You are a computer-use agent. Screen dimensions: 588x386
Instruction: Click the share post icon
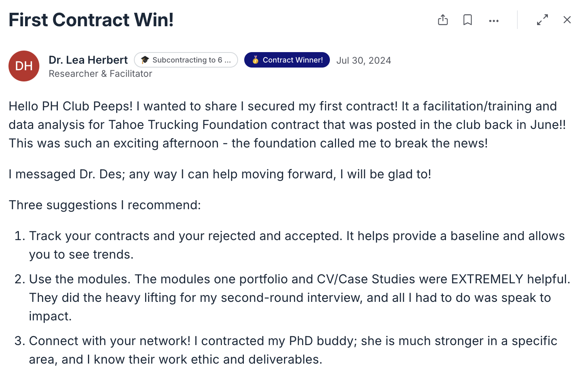click(443, 20)
